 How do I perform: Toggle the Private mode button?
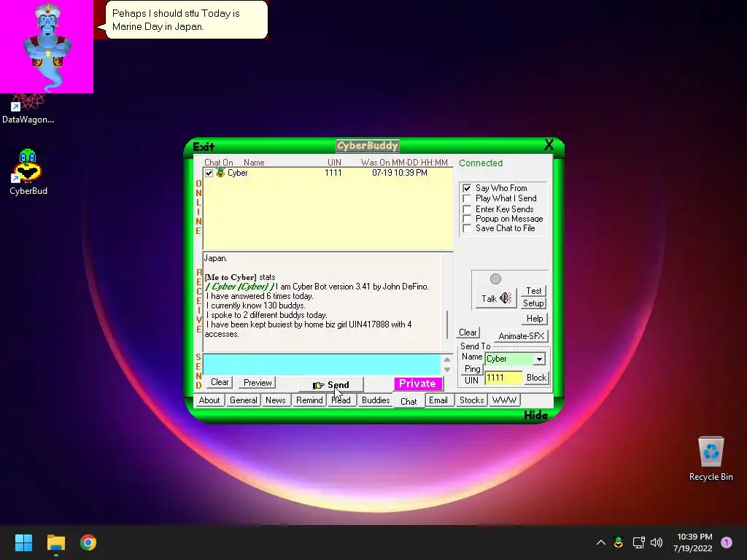[417, 384]
